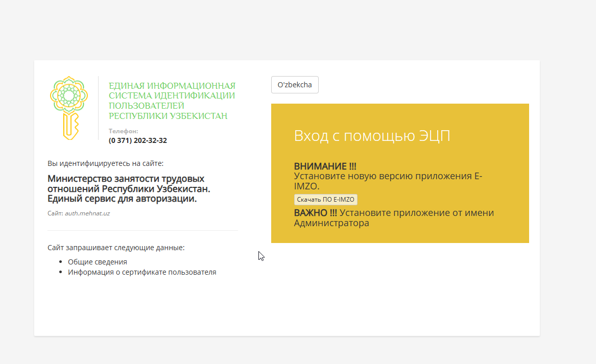Click the Министерство занятости трудовых отношений heading

click(x=129, y=188)
